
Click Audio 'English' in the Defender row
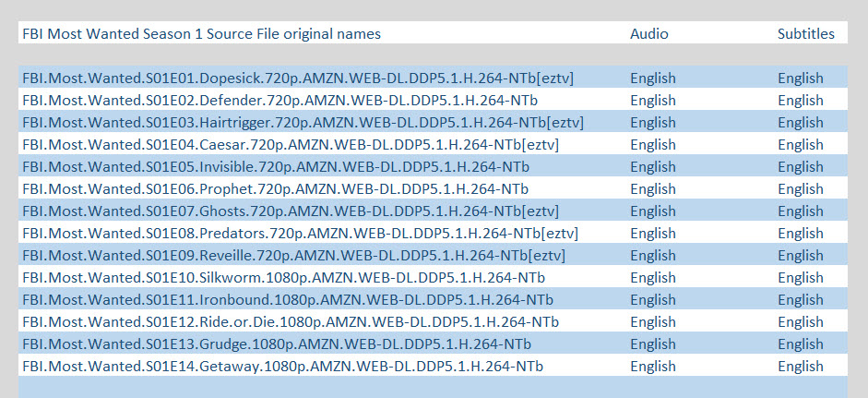(x=653, y=101)
